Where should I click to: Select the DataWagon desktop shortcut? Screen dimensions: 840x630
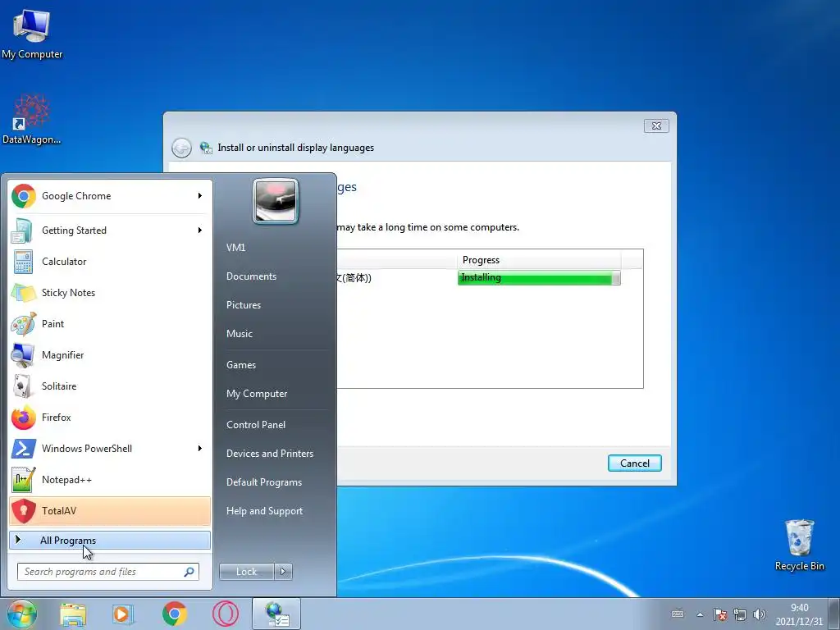coord(32,120)
